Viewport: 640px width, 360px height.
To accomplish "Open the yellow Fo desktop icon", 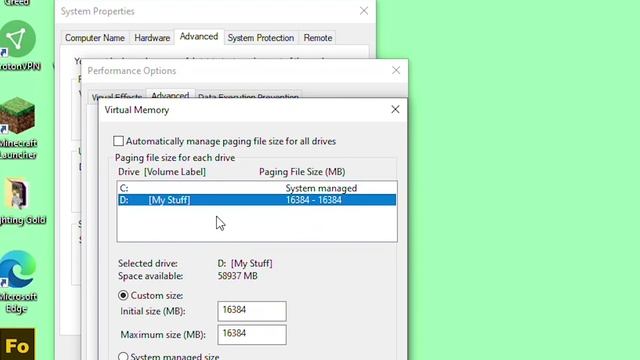I will [x=17, y=344].
